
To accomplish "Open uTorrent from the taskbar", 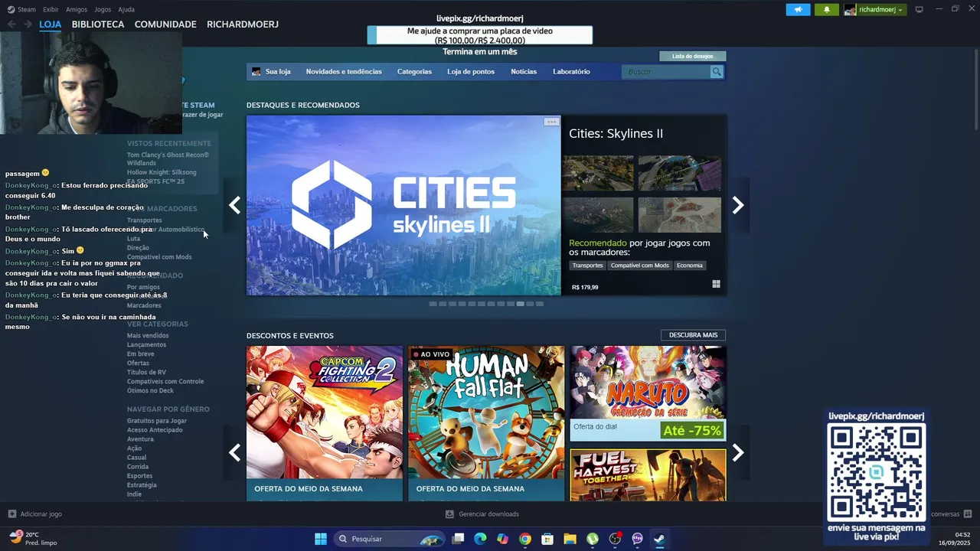I will coord(593,539).
